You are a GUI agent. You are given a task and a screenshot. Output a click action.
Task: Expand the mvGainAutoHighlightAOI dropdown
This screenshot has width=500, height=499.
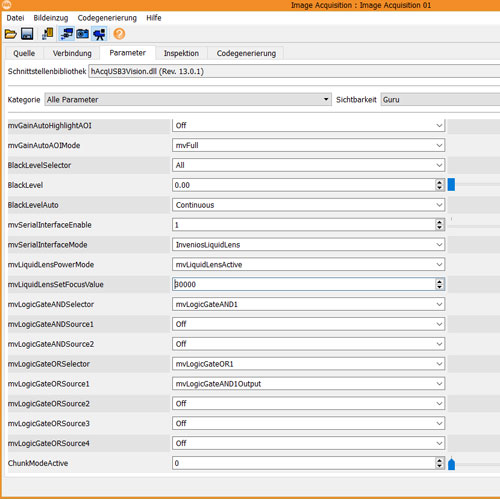pos(309,125)
